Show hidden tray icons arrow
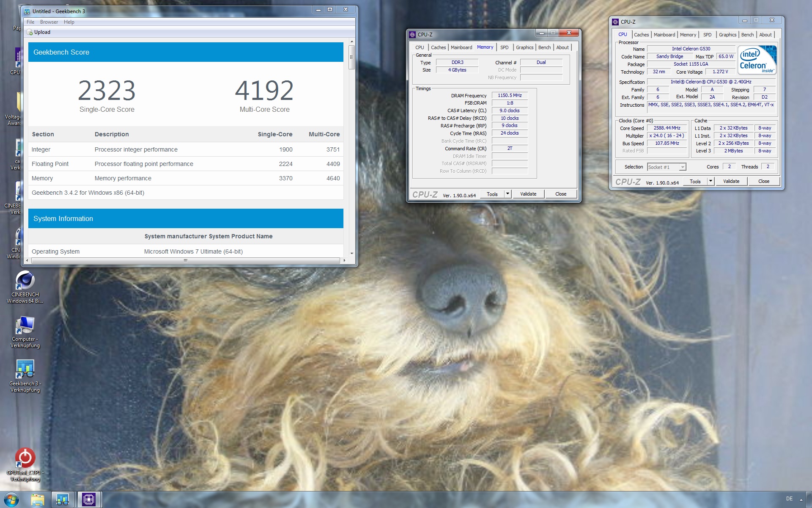Image resolution: width=812 pixels, height=508 pixels. point(801,500)
